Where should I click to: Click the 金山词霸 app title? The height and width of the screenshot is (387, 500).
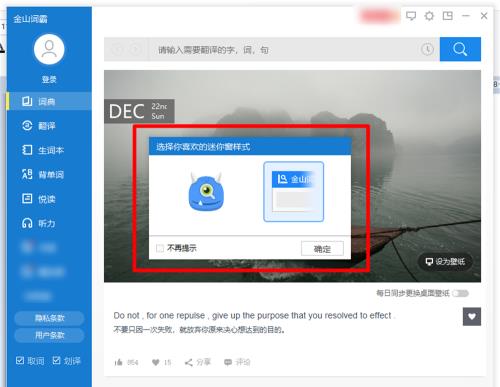tap(30, 19)
